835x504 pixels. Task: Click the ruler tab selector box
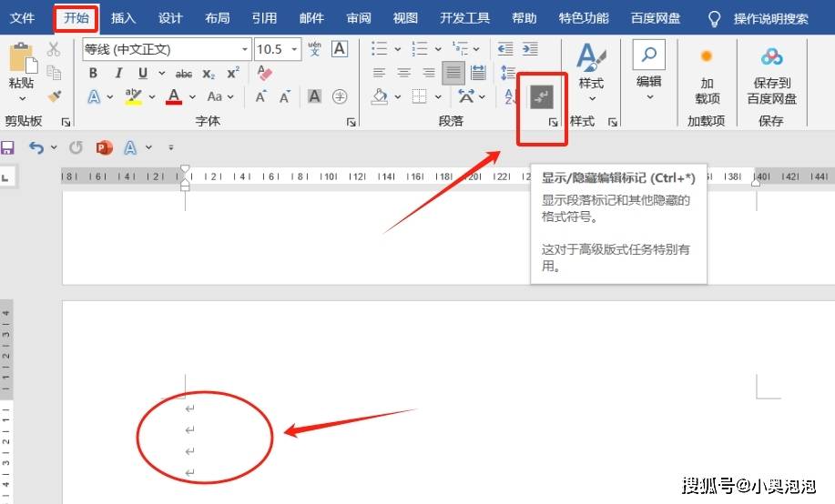pos(6,176)
